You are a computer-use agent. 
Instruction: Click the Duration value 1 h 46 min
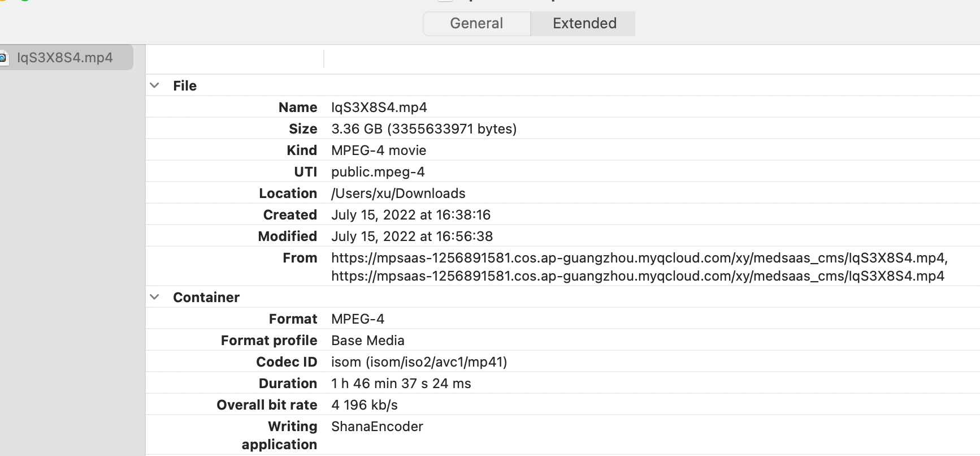(x=401, y=384)
